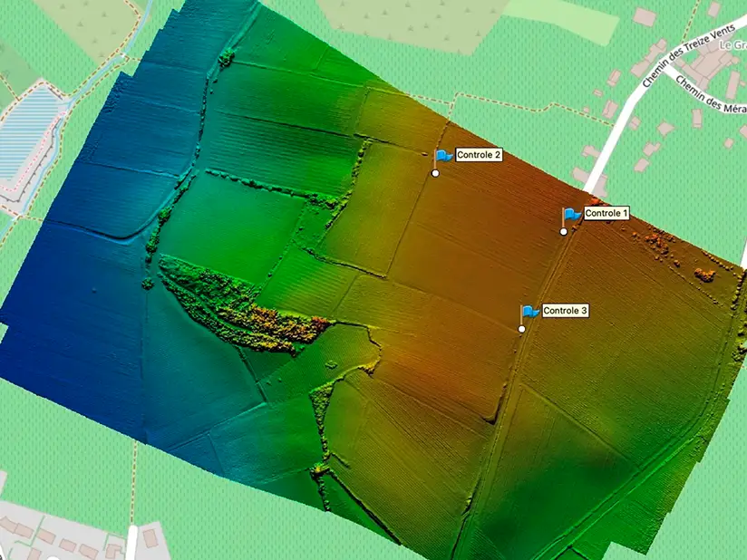747x560 pixels.
Task: Click the Chemin des Méra road label
Action: tap(712, 95)
